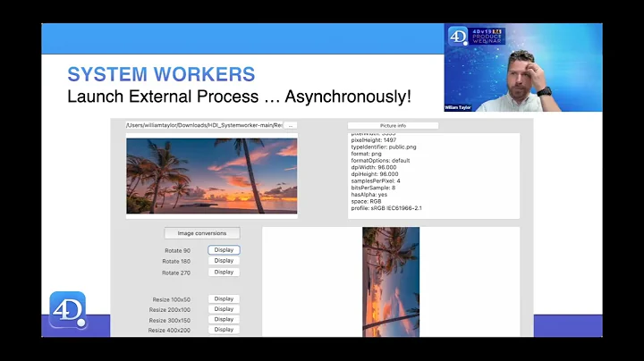Click the 'Resize 400x200' label
644x361 pixels.
tap(169, 331)
